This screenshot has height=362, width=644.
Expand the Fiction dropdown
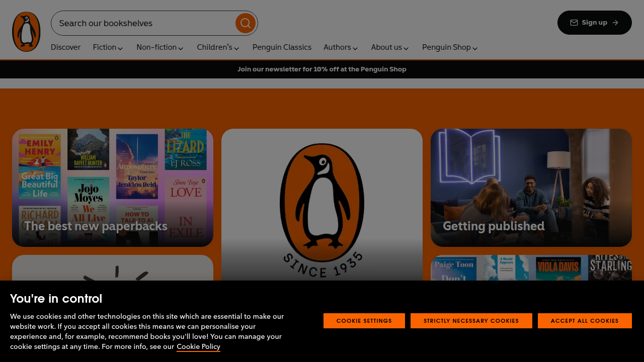click(x=108, y=47)
